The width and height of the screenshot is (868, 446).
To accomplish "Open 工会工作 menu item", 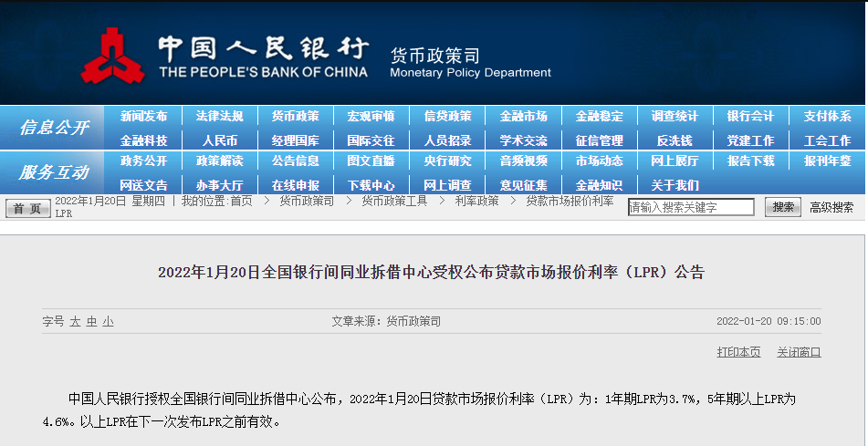I will click(828, 140).
